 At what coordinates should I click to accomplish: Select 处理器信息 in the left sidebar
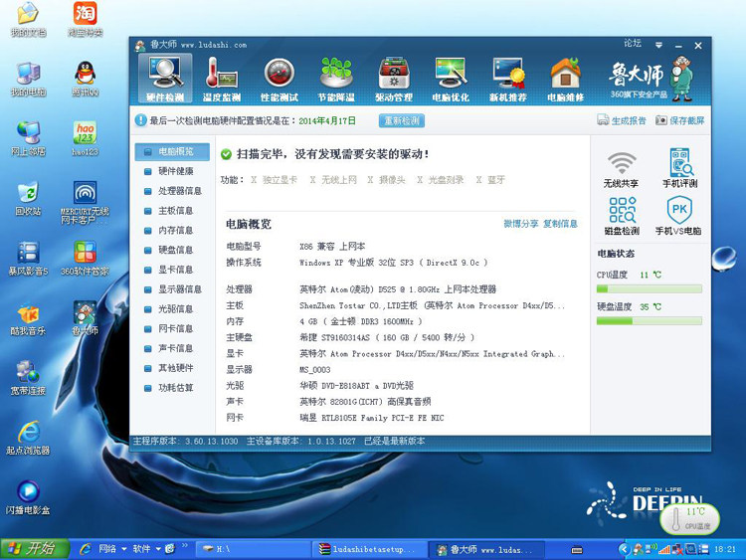coord(179,191)
